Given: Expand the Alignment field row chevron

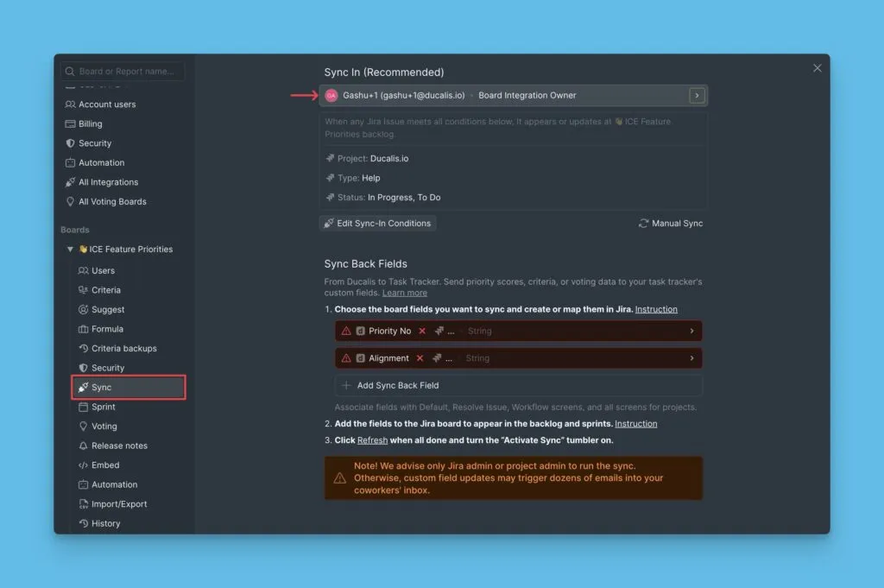Looking at the screenshot, I should tap(691, 358).
